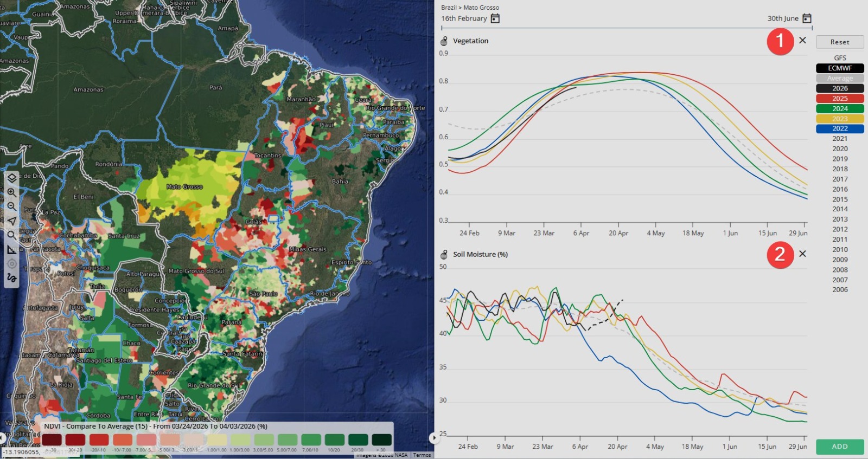Open the start date calendar picker
This screenshot has height=459, width=868.
[495, 18]
